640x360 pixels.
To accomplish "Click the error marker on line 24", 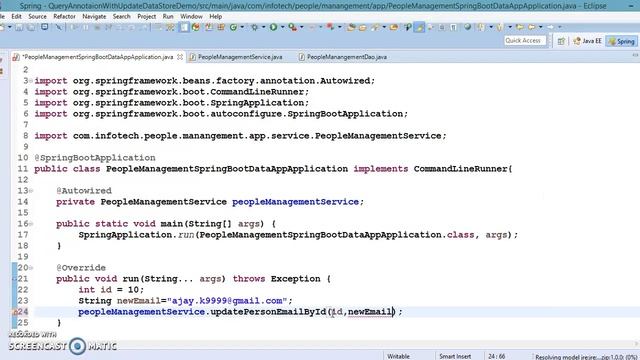I will [15, 312].
